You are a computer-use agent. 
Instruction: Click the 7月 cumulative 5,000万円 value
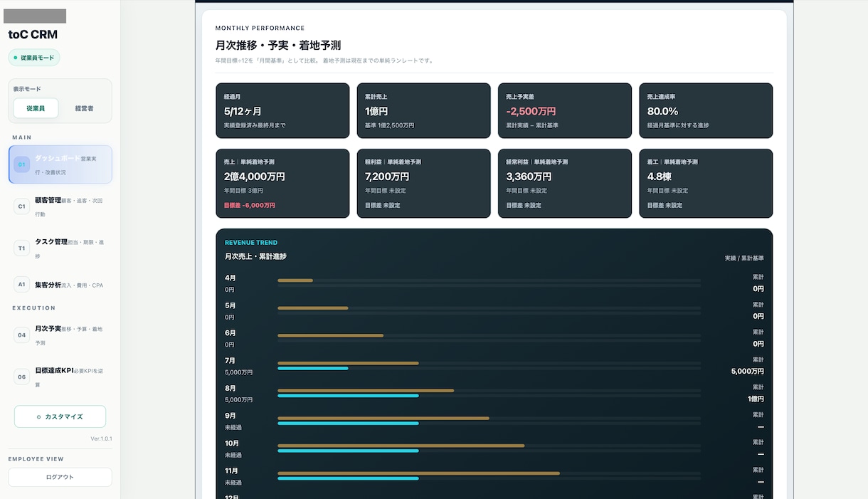coord(747,371)
